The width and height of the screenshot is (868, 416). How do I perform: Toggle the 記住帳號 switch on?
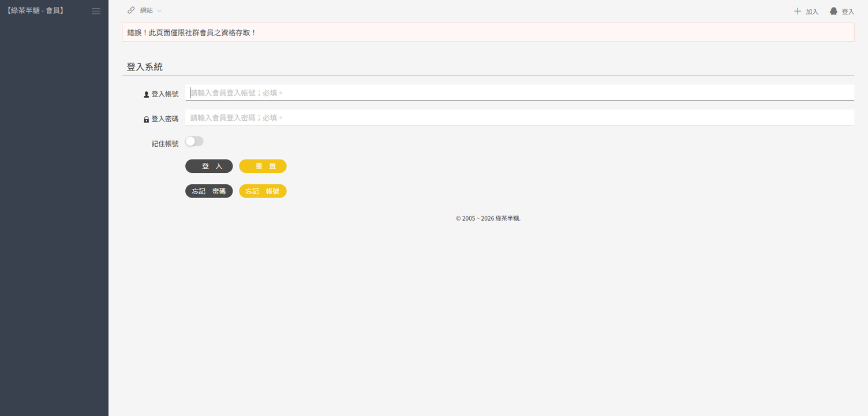[x=194, y=142]
